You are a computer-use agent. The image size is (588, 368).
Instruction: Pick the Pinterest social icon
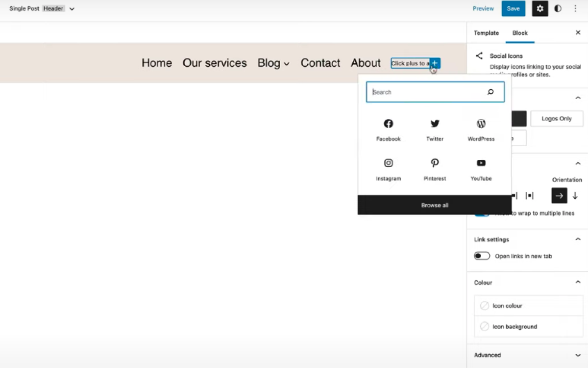pyautogui.click(x=435, y=169)
